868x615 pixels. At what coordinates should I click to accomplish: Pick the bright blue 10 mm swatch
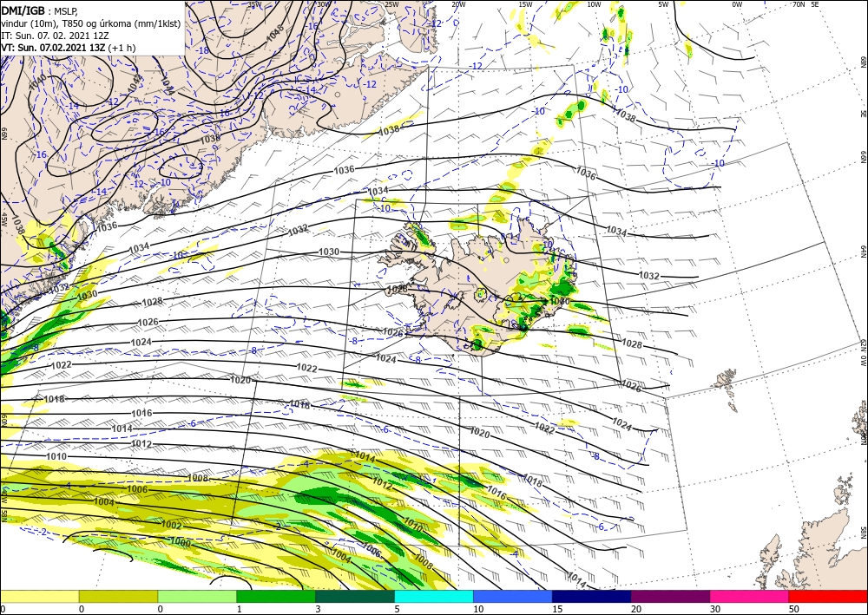513,597
